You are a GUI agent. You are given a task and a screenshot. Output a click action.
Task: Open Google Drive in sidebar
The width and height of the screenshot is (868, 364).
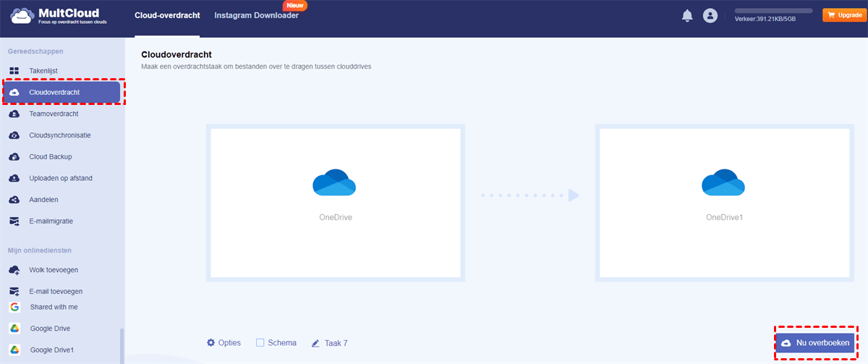coord(50,329)
